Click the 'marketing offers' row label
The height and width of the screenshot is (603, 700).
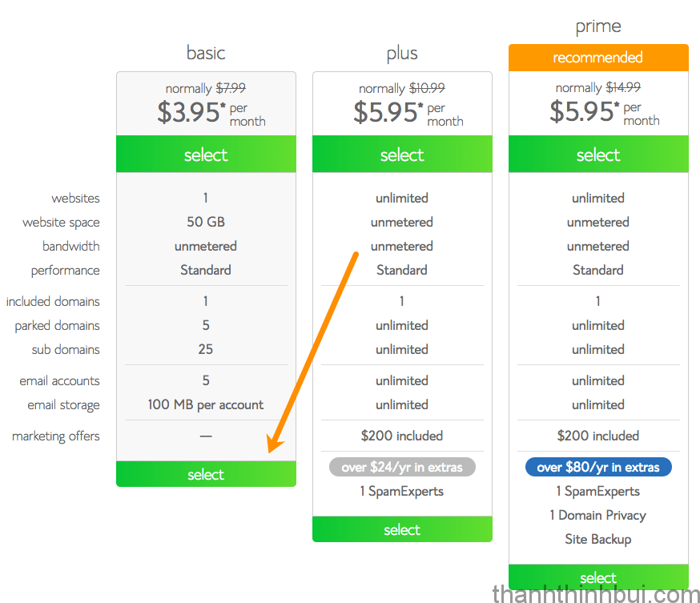click(56, 436)
